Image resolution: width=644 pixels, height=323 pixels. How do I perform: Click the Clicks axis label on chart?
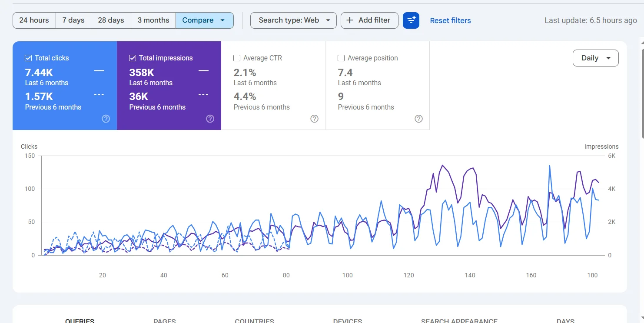tap(29, 147)
